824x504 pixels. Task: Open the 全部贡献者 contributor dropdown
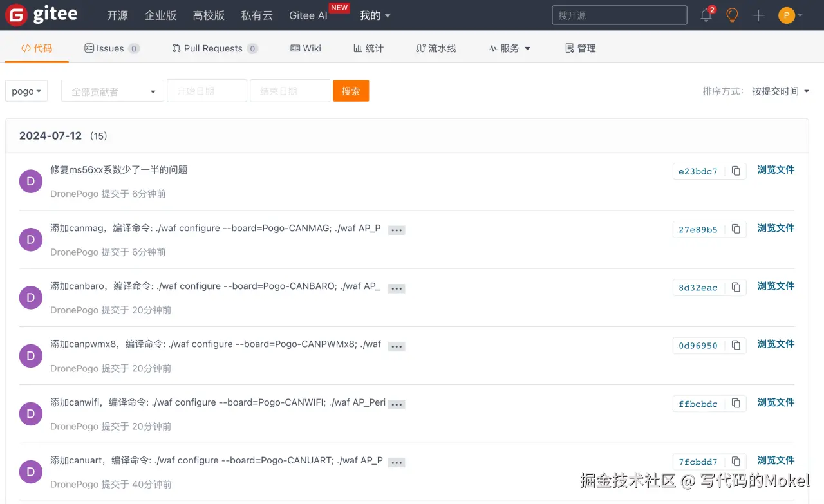[113, 91]
